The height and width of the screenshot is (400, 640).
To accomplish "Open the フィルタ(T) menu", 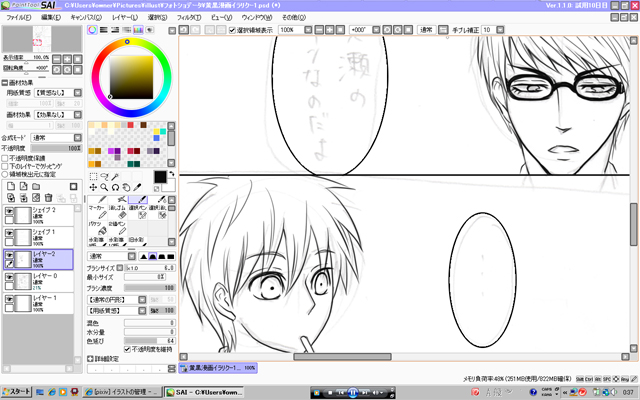I will tap(189, 18).
